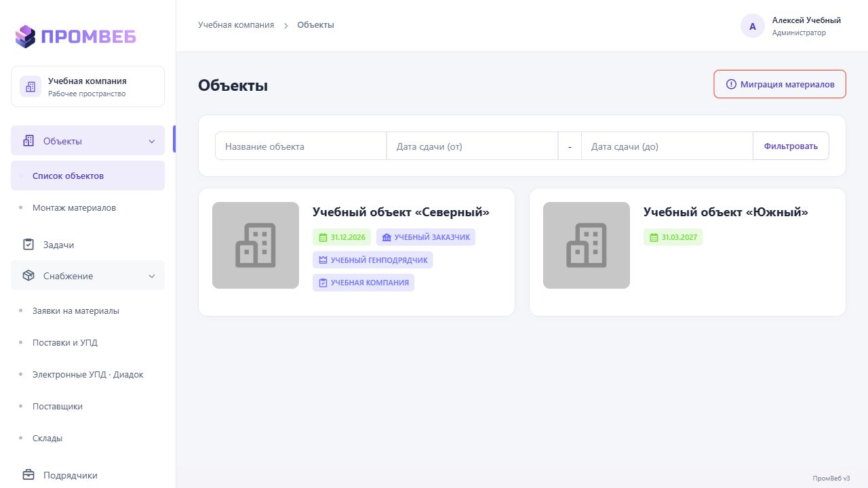Image resolution: width=868 pixels, height=488 pixels.
Task: Click the crown icon on УЧЕБНЫЙ ГЕНПОДРЯДЧИК tag
Action: [323, 260]
